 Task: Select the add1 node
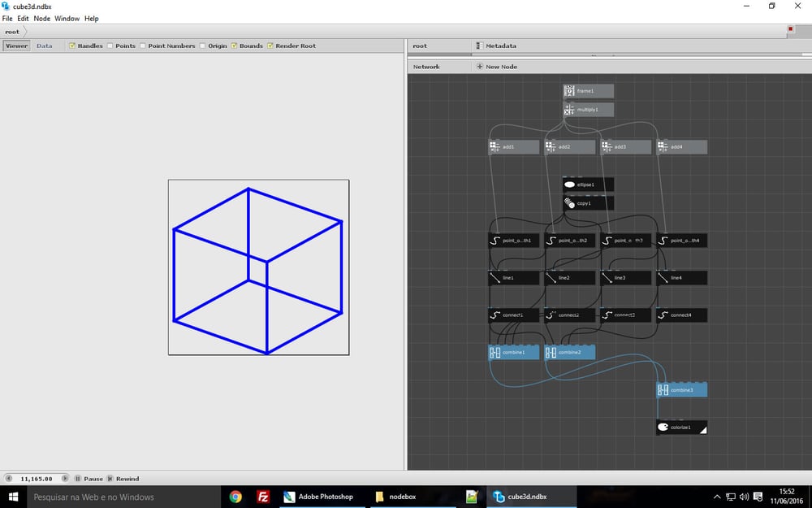(514, 147)
